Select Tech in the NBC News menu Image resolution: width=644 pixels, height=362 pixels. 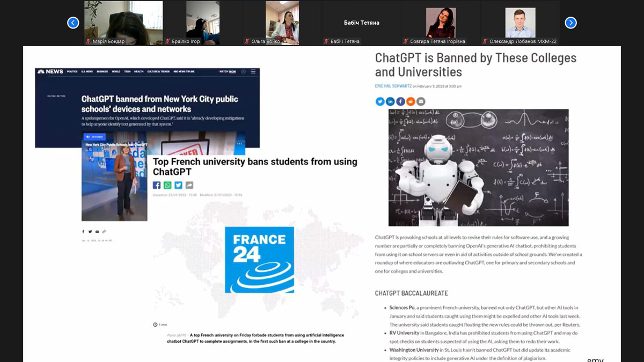(127, 71)
